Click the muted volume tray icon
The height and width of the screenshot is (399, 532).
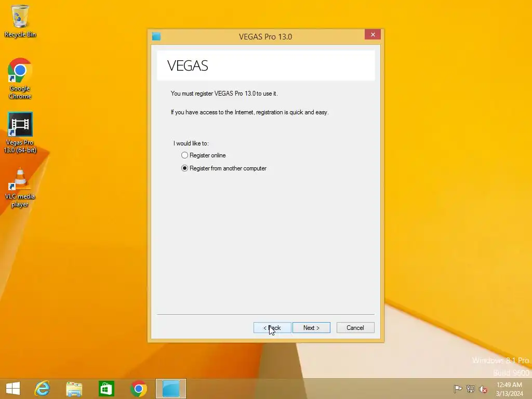tap(483, 389)
